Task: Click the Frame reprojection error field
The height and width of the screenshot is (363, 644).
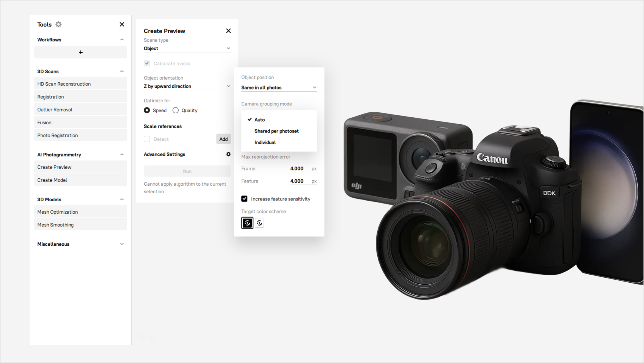Action: (x=297, y=168)
